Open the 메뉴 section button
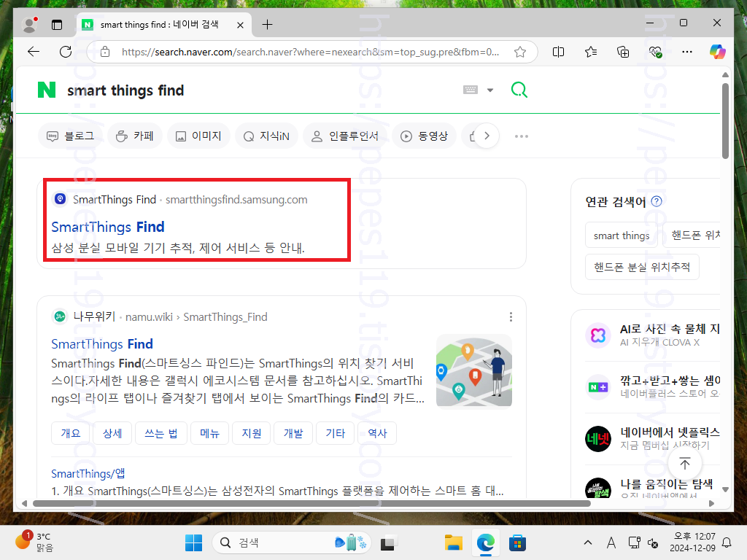The image size is (747, 560). 209,433
